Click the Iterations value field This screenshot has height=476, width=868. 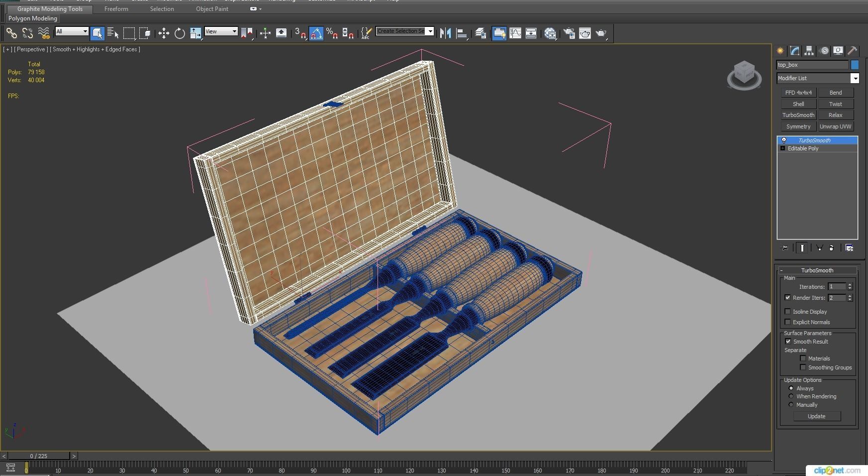(837, 287)
